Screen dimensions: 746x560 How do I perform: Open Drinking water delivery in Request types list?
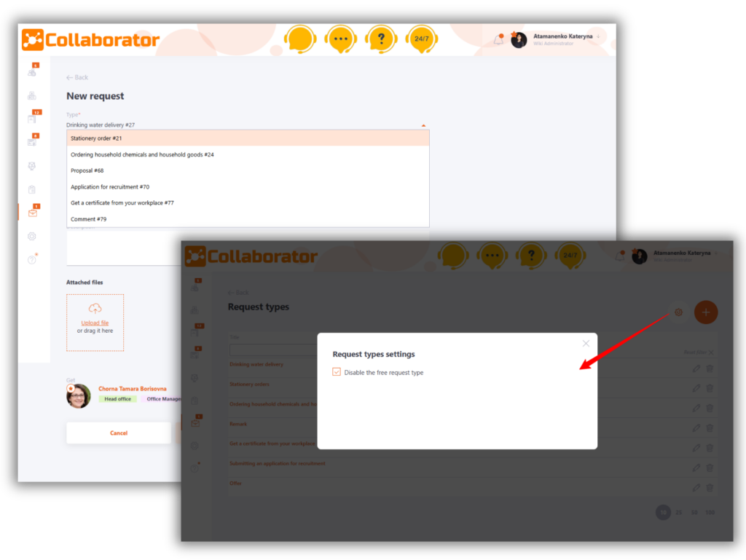256,364
